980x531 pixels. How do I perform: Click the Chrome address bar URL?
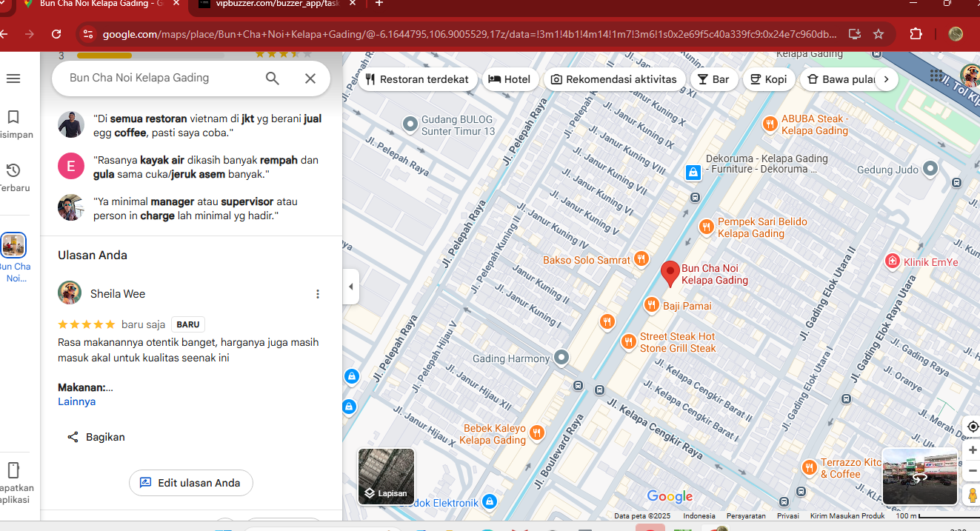[470, 34]
